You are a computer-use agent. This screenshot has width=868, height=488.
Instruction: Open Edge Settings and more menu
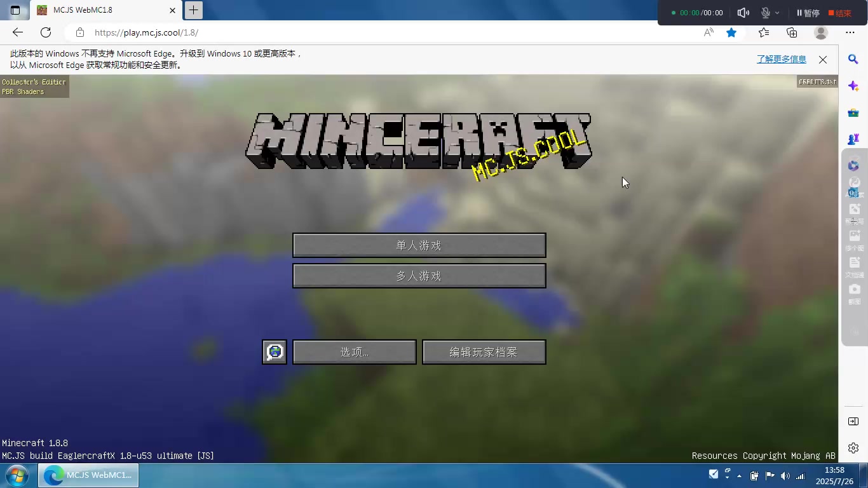(850, 32)
